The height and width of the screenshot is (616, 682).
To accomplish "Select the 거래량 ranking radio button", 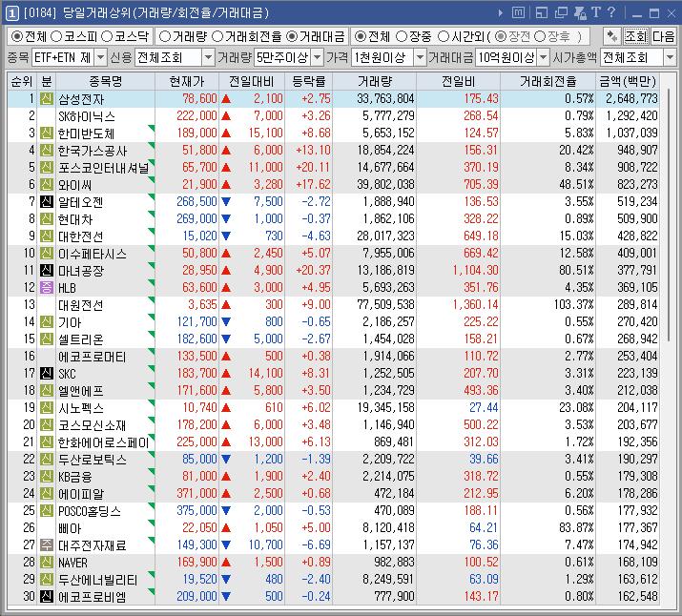I will (x=164, y=36).
